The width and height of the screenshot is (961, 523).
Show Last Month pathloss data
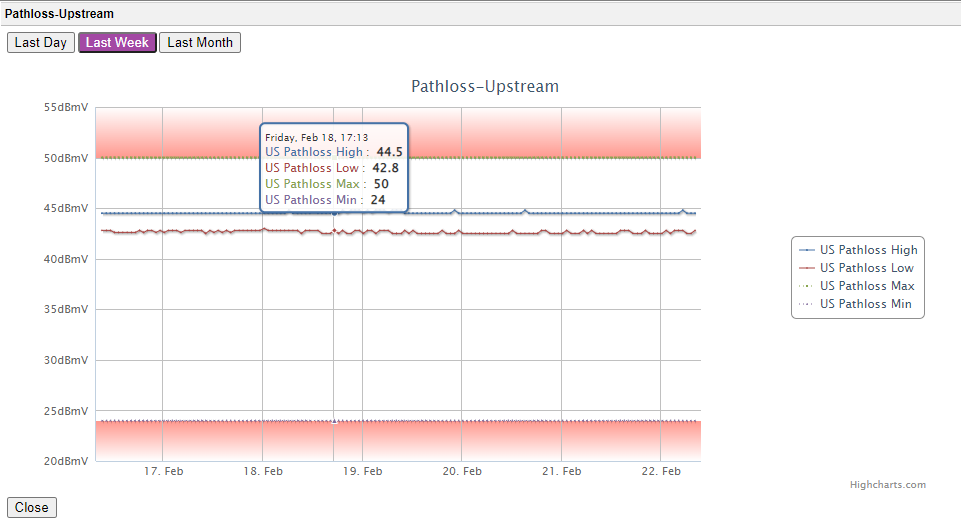pos(200,43)
